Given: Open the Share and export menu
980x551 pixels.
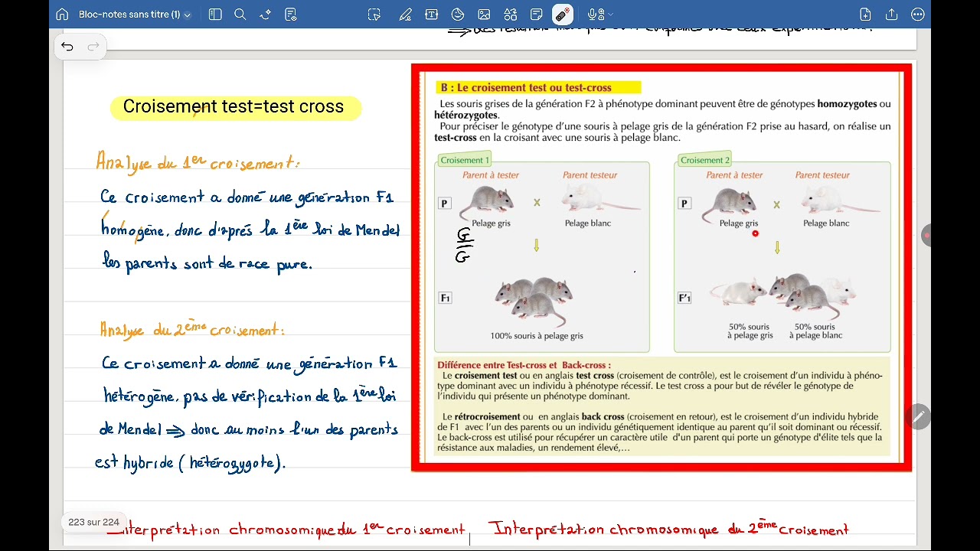Looking at the screenshot, I should tap(891, 15).
